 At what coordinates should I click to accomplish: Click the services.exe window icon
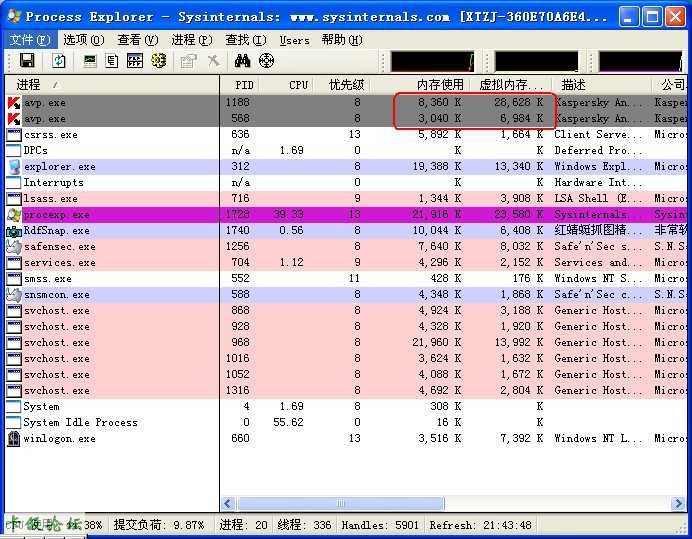(14, 263)
